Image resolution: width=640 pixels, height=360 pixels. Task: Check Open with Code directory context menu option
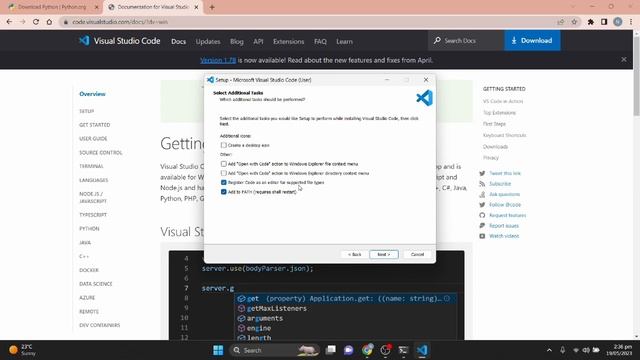[224, 173]
